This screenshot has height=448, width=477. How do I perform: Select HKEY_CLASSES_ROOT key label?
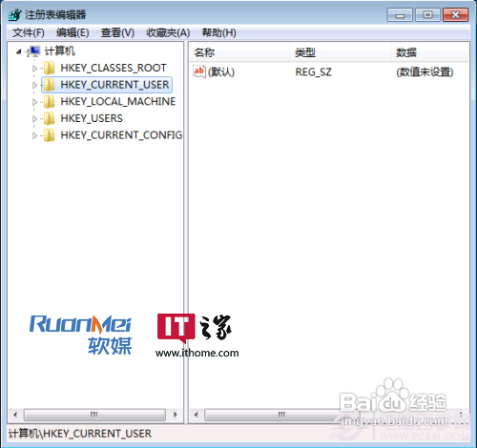point(114,68)
